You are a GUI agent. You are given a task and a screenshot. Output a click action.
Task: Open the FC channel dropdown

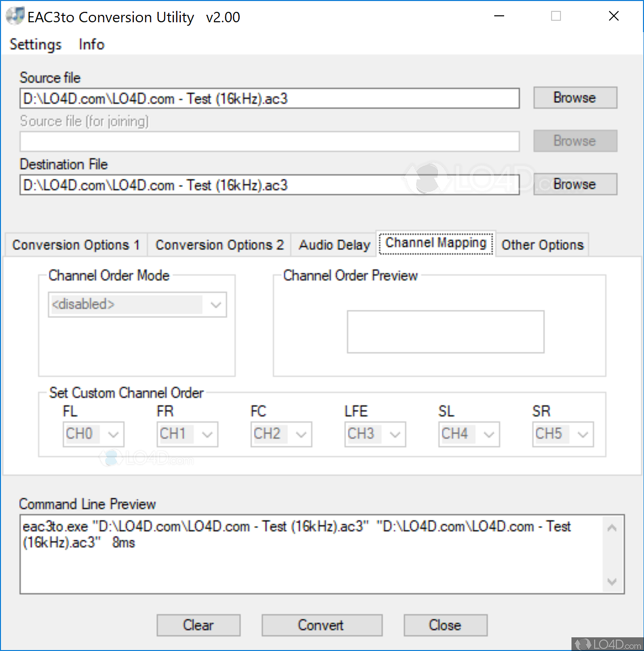point(281,434)
